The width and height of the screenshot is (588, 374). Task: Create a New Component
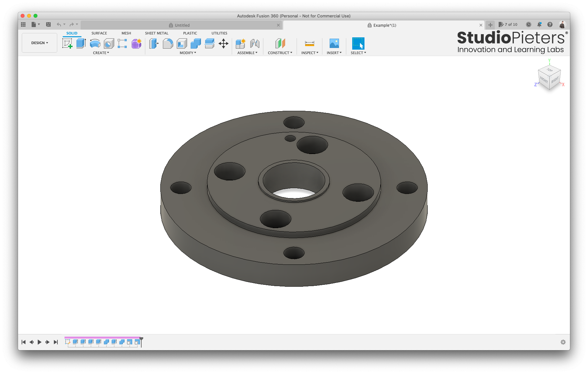click(241, 43)
